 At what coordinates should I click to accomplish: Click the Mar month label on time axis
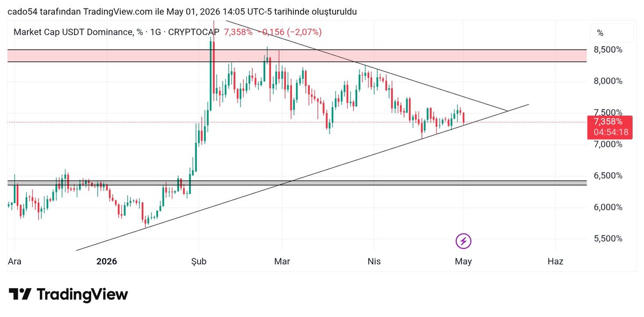(282, 262)
